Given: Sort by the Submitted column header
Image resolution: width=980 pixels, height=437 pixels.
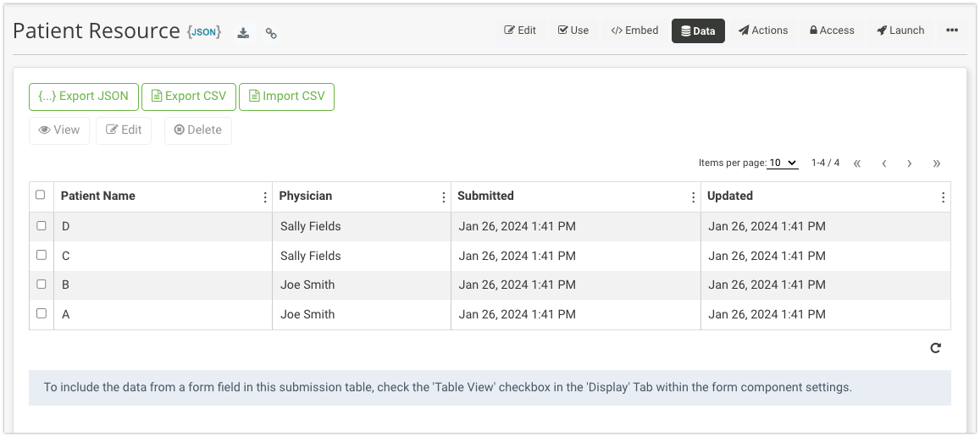Looking at the screenshot, I should (x=486, y=196).
